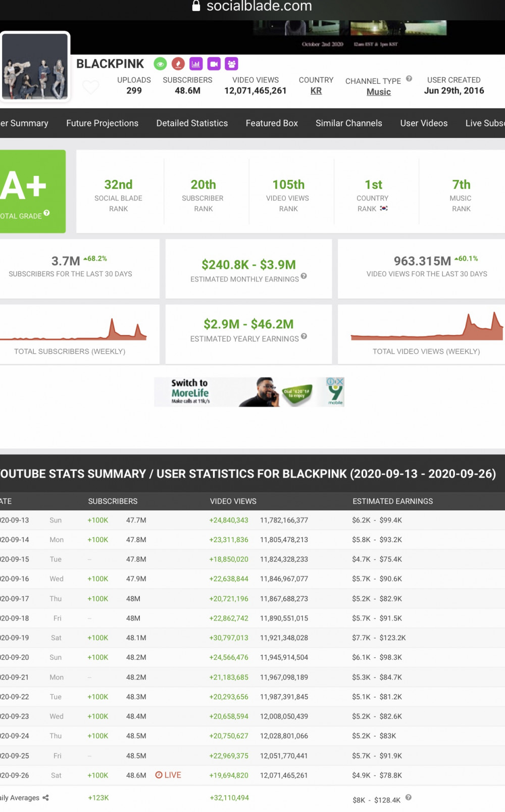505x812 pixels.
Task: Click the green eye icon beside BLACKPINK
Action: 161,64
